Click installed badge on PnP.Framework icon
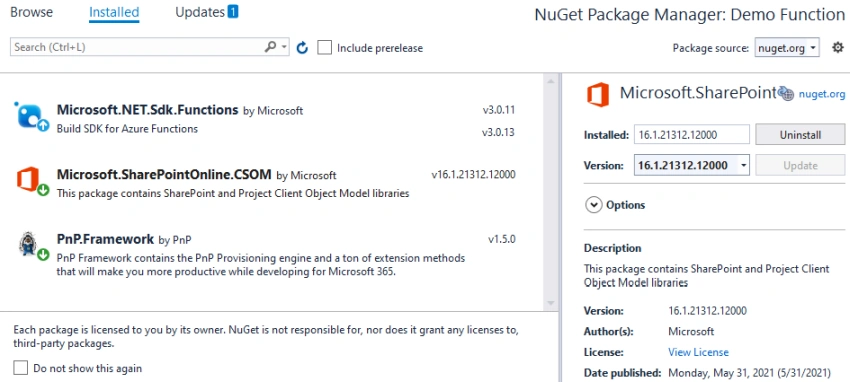The height and width of the screenshot is (382, 850). [x=43, y=255]
